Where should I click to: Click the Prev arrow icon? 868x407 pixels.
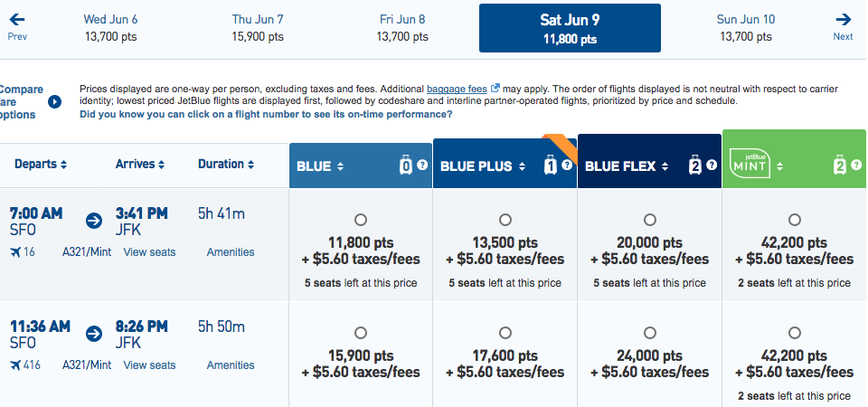pyautogui.click(x=17, y=18)
